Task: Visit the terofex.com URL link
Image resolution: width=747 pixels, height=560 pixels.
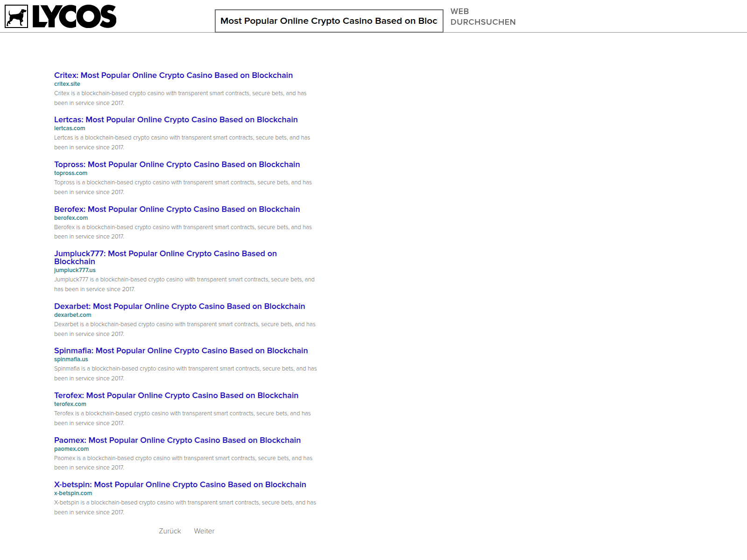Action: [70, 404]
